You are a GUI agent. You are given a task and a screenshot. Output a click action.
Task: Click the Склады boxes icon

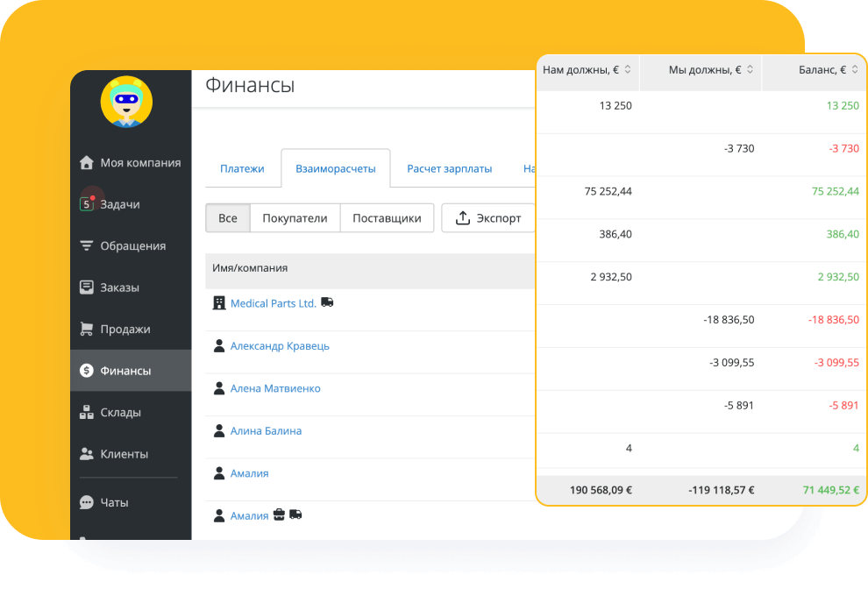(87, 412)
